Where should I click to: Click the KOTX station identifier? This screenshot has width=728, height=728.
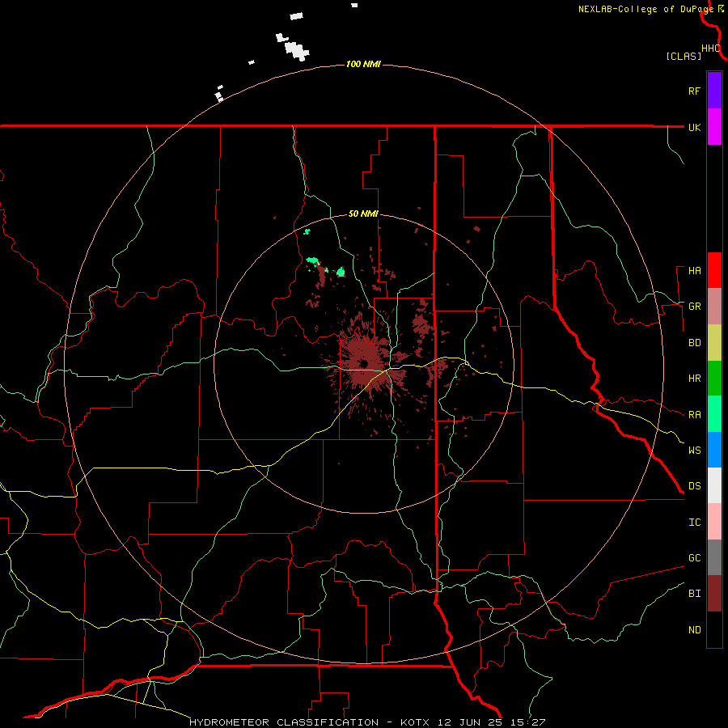[415, 722]
